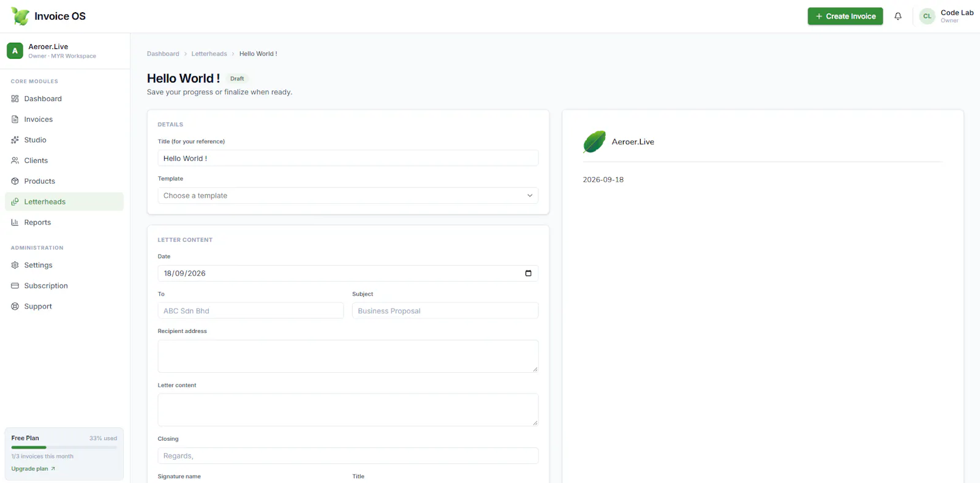Click the Upgrade plan arrow icon
Screen dimensions: 980x483
pyautogui.click(x=53, y=469)
